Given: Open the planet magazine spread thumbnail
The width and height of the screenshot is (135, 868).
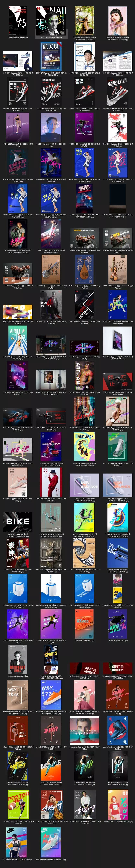Looking at the screenshot, I should (x=18, y=61).
